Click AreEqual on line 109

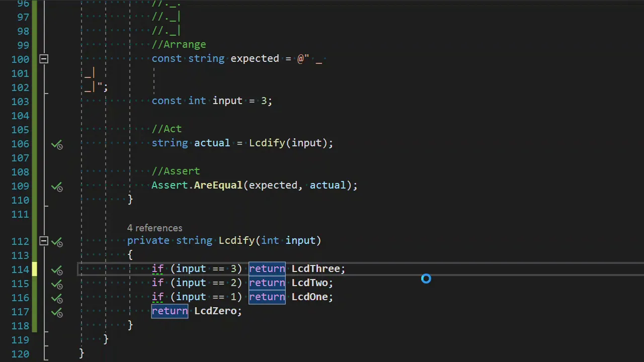pos(218,185)
